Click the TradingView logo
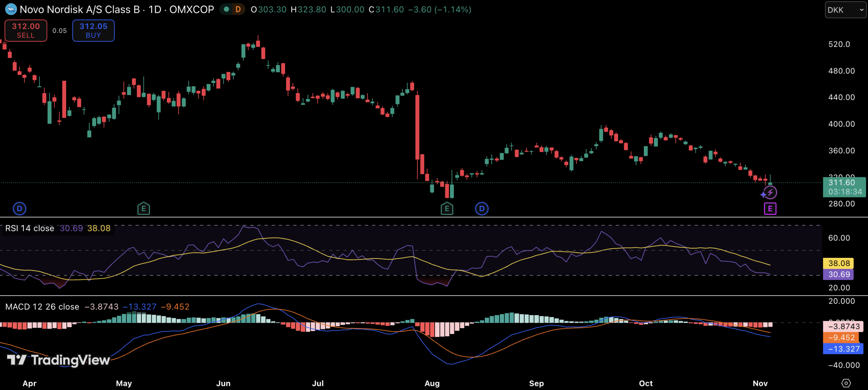This screenshot has width=868, height=390. [x=58, y=360]
